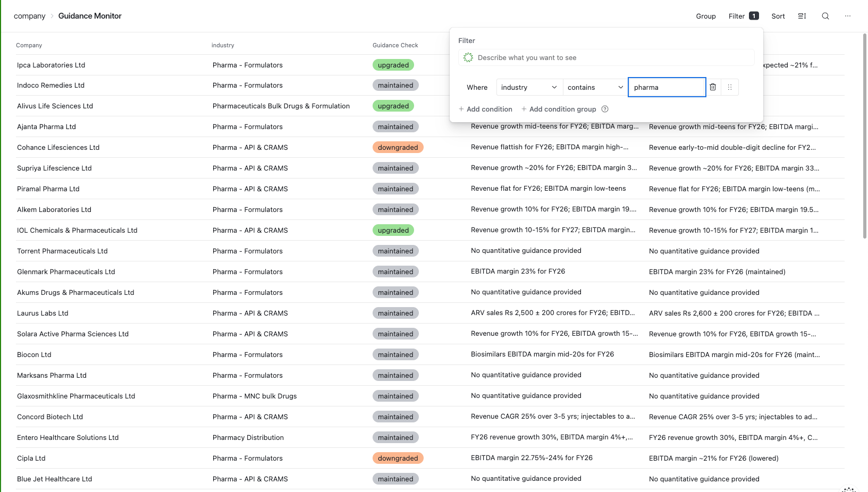Open Alivus Life Sciences Ltd
The width and height of the screenshot is (868, 492).
point(55,106)
